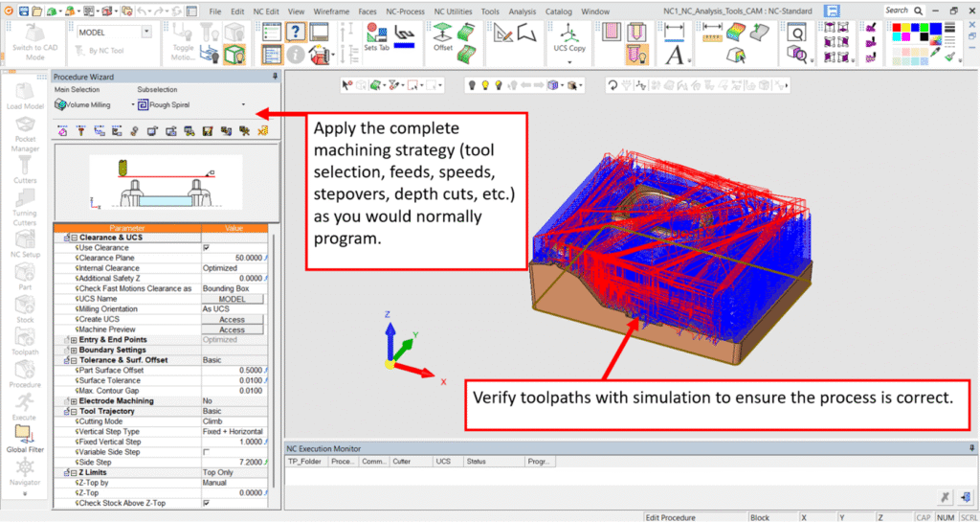Viewport: 980px width, 522px height.
Task: Toggle the Use Clearance checkbox
Action: (x=207, y=248)
